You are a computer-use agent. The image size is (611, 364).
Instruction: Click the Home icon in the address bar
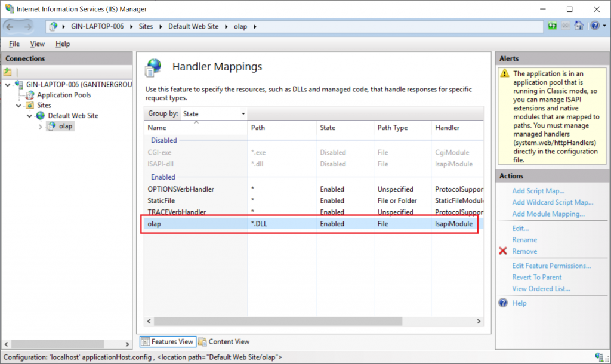click(579, 26)
